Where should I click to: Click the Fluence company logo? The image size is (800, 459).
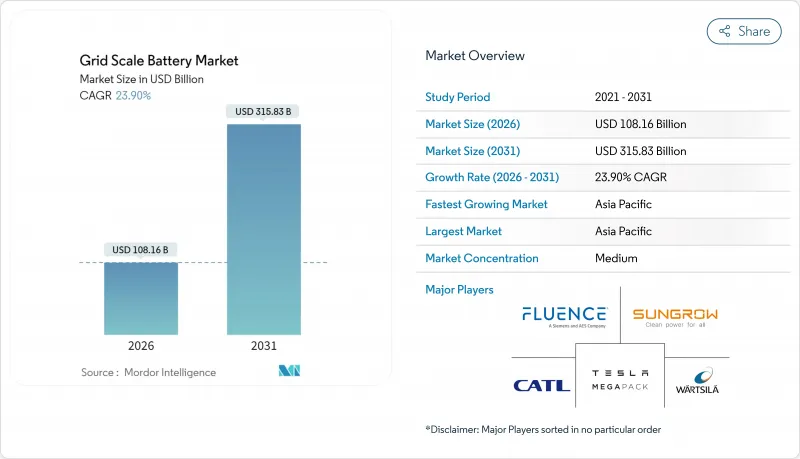click(x=564, y=316)
